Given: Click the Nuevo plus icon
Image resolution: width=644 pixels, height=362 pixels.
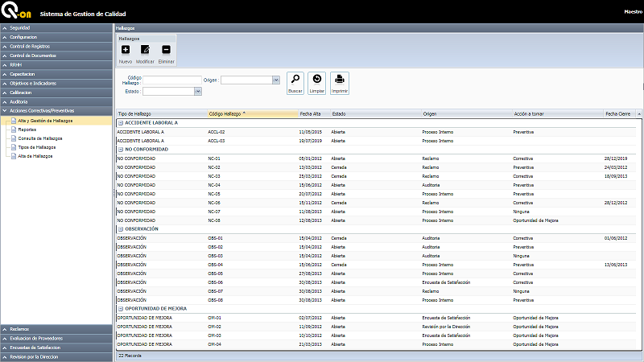Looking at the screenshot, I should point(126,50).
